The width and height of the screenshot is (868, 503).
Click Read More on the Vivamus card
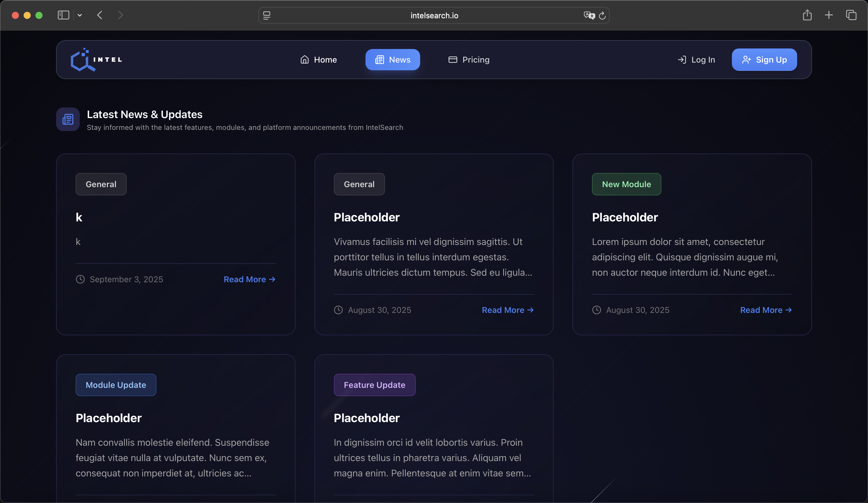tap(508, 310)
